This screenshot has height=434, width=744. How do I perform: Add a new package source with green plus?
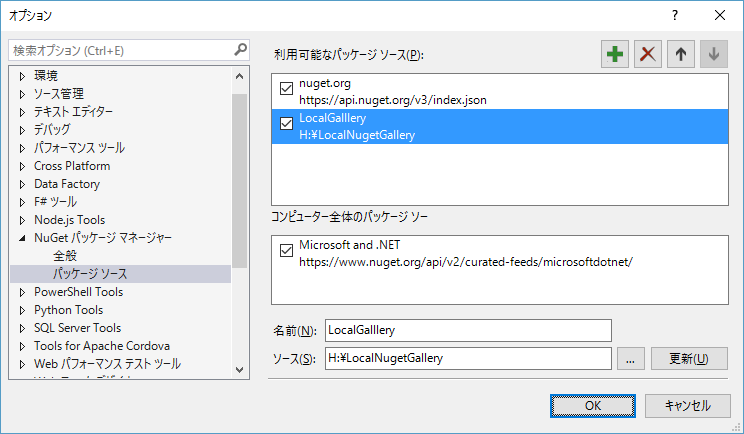(x=615, y=54)
